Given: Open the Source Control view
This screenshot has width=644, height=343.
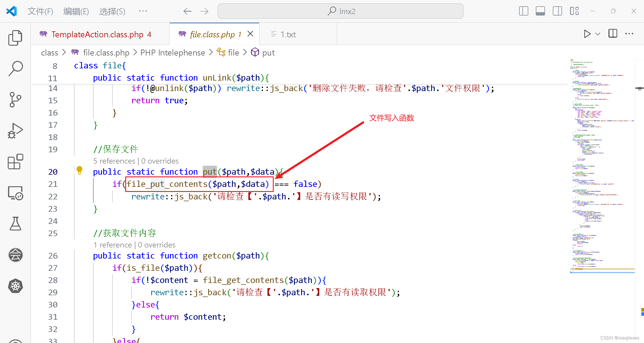Looking at the screenshot, I should tap(15, 100).
